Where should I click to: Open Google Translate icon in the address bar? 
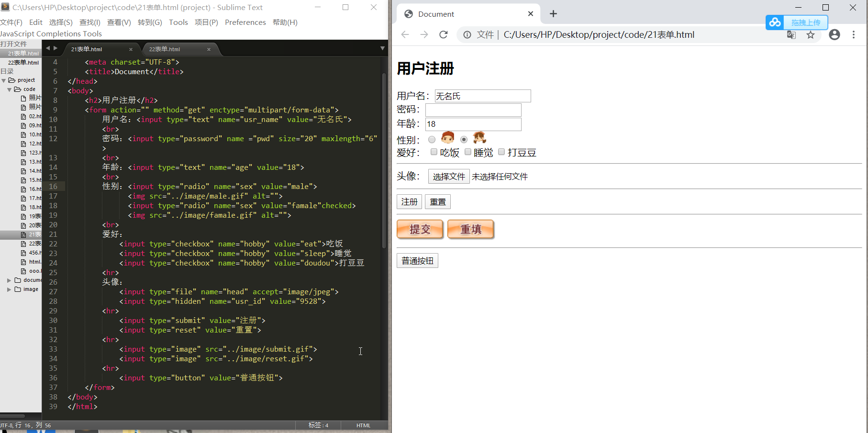(x=791, y=34)
